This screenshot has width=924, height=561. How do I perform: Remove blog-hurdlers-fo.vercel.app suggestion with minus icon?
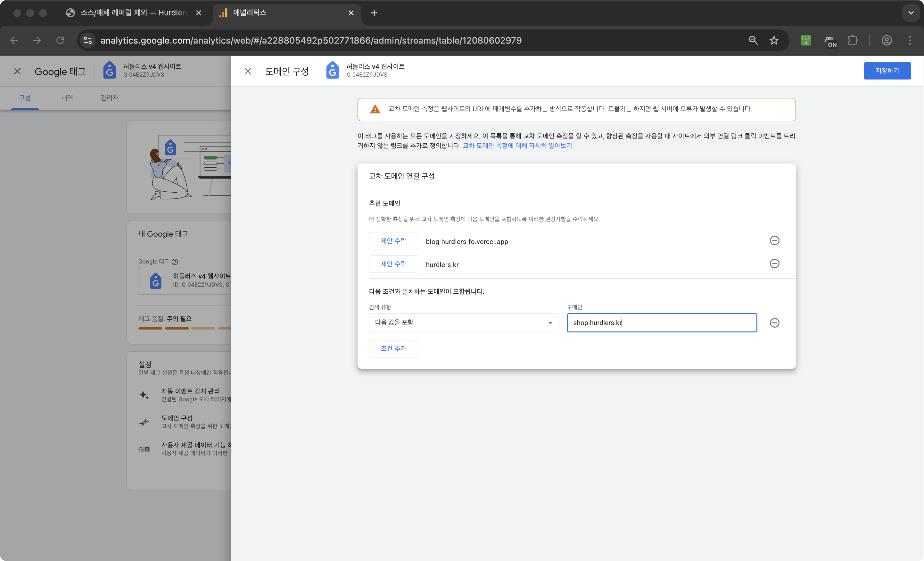pyautogui.click(x=774, y=240)
